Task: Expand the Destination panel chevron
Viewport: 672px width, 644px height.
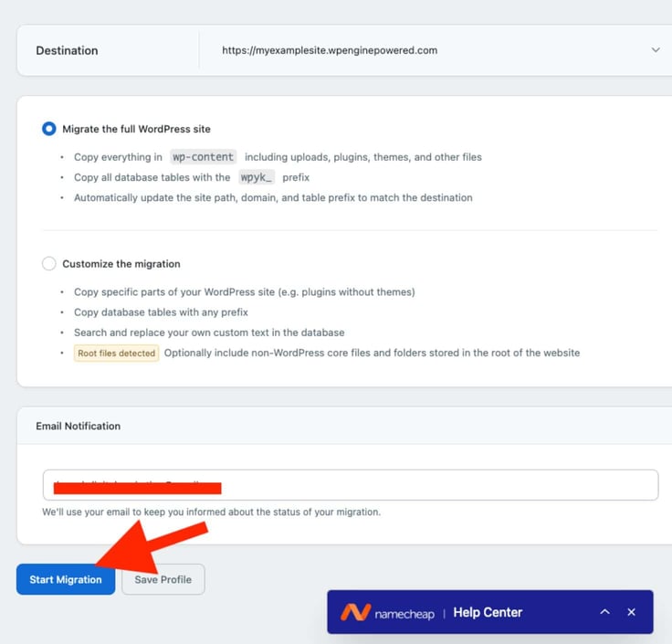Action: [656, 50]
